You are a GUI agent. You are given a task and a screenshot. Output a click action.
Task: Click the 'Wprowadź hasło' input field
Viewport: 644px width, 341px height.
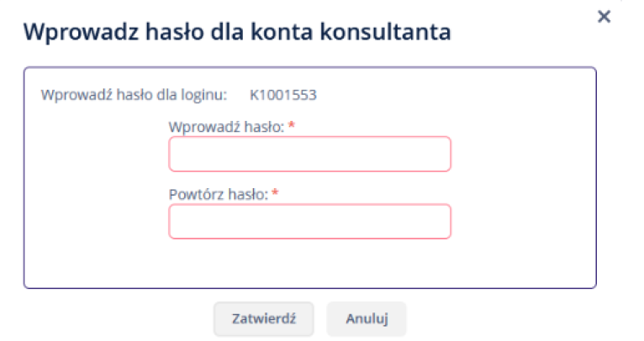309,154
